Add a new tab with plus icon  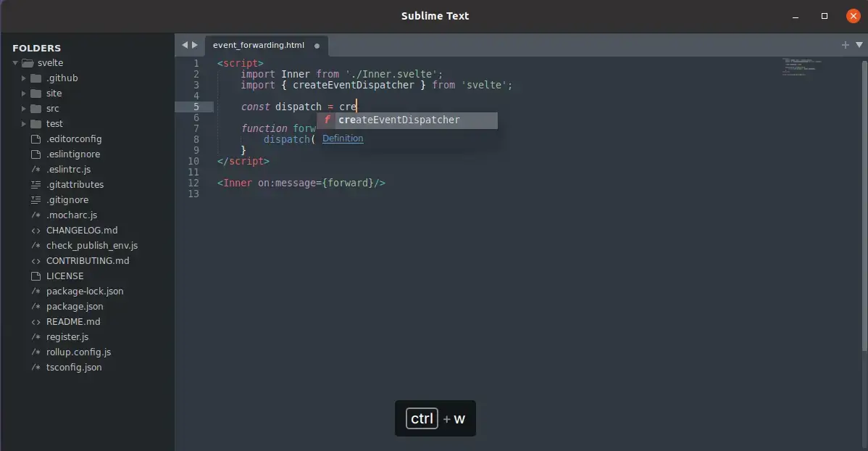(x=846, y=45)
